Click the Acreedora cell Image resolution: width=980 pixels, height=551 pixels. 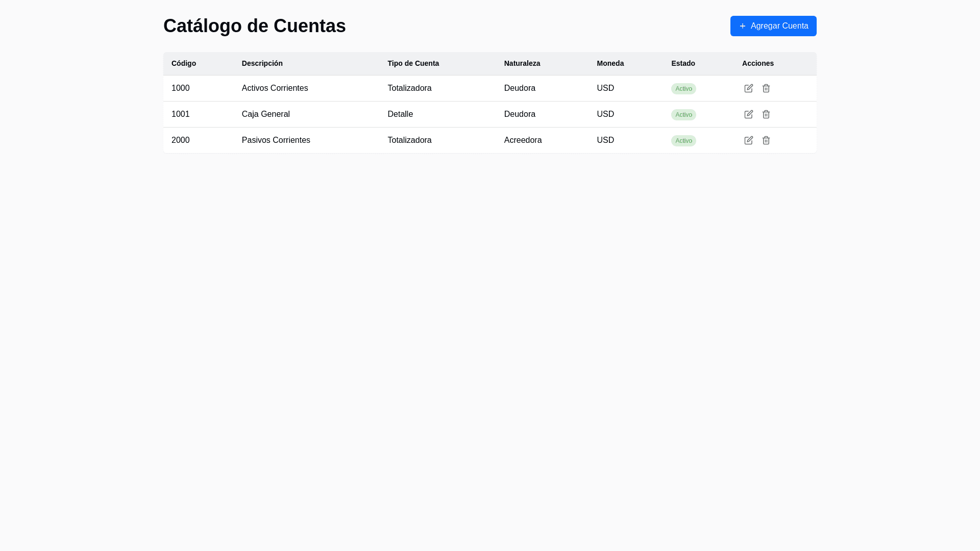523,140
